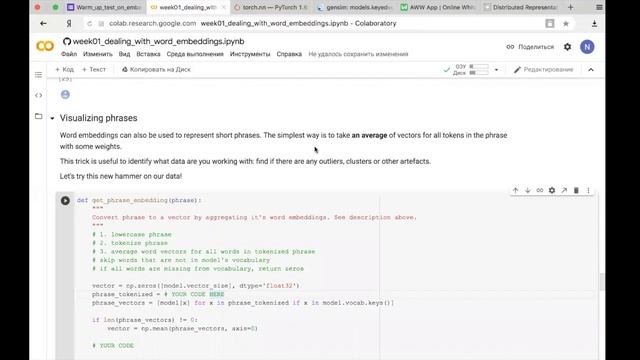The height and width of the screenshot is (360, 640).
Task: Open Редактирование mode button
Action: [x=544, y=70]
